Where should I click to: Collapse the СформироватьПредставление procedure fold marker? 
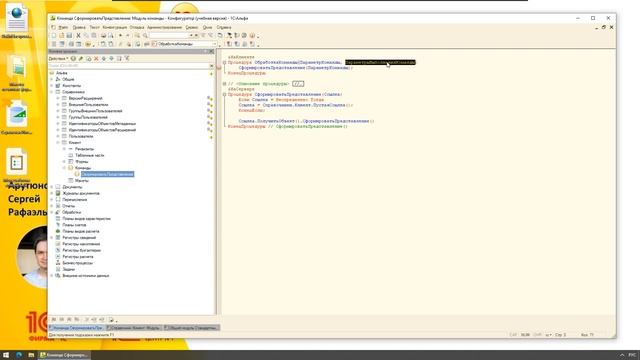224,94
